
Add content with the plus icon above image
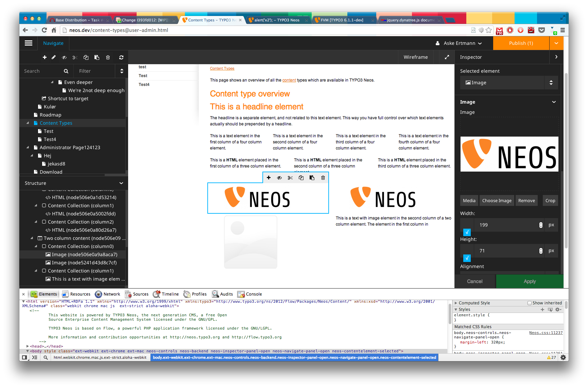point(269,178)
